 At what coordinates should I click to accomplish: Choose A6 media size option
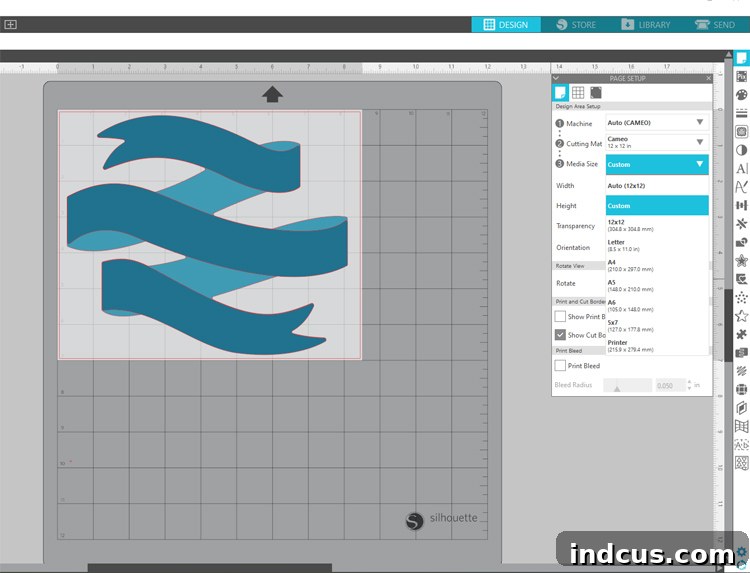click(657, 306)
